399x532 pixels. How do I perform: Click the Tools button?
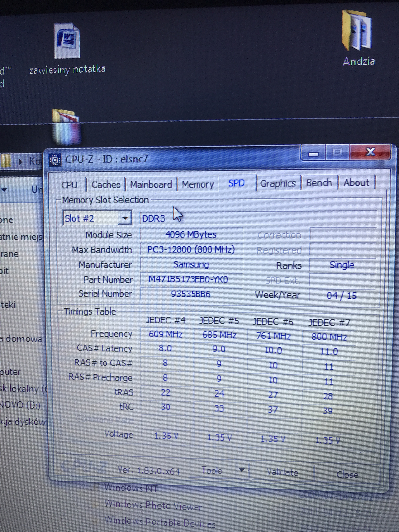pyautogui.click(x=211, y=470)
